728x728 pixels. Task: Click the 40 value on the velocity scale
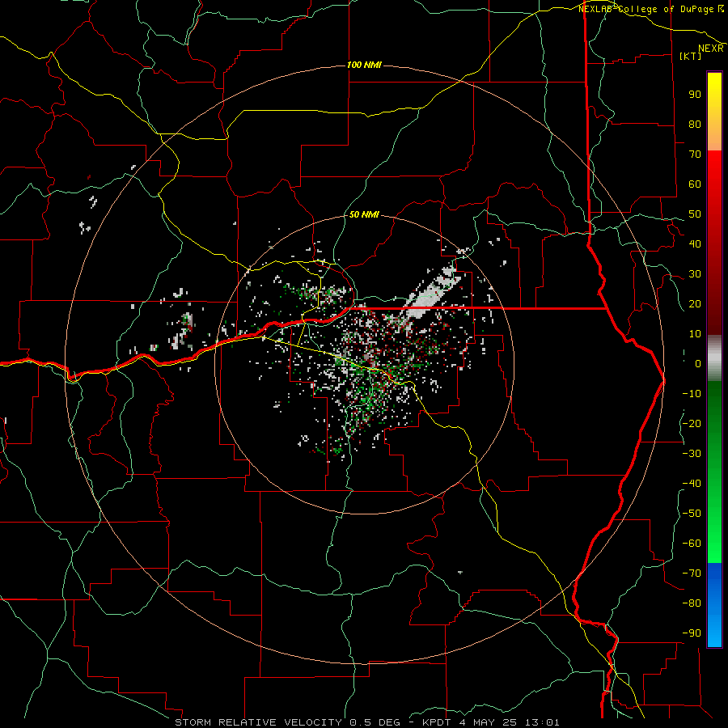(x=695, y=244)
